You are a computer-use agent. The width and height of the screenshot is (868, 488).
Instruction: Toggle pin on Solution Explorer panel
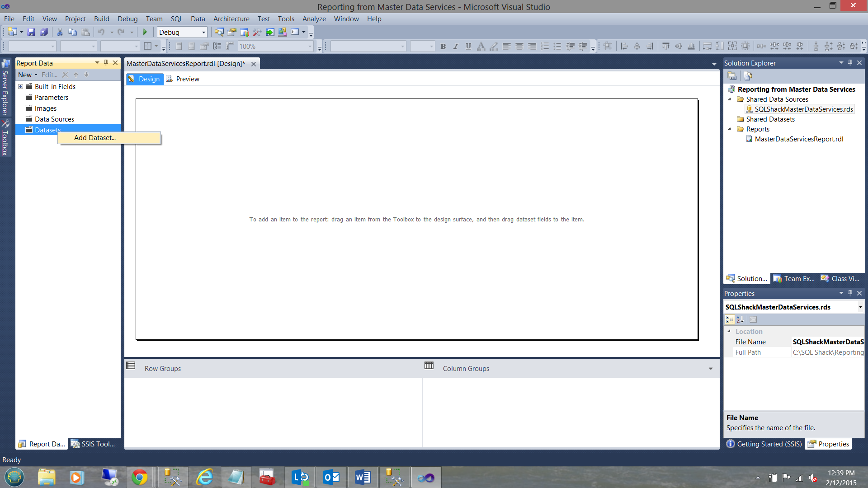[x=850, y=63]
